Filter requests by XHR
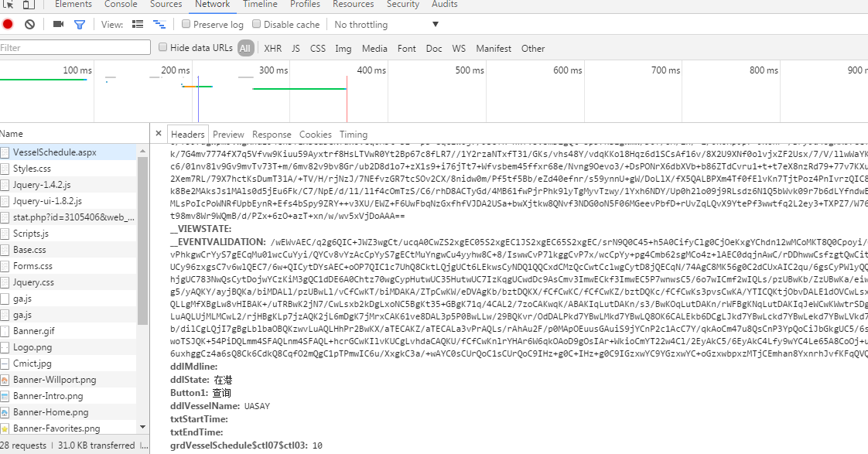This screenshot has height=454, width=868. click(272, 48)
